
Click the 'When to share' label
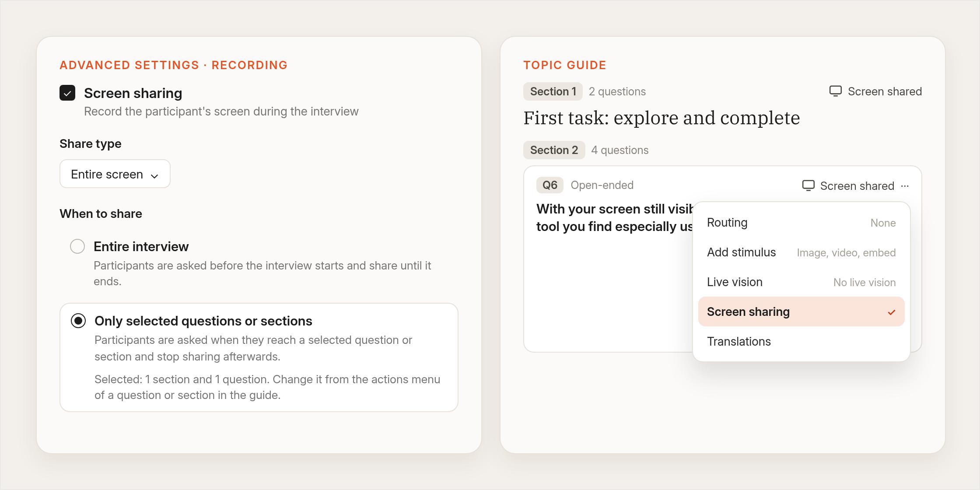click(101, 213)
